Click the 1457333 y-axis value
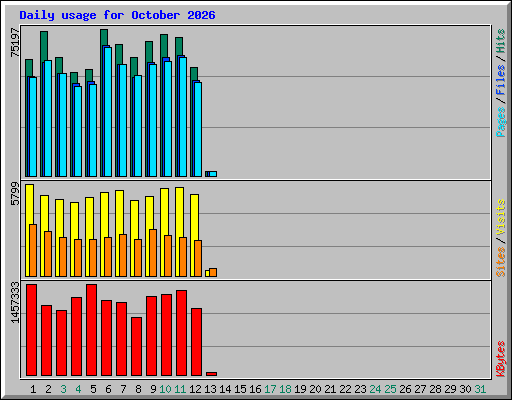This screenshot has width=512, height=400. click(15, 302)
